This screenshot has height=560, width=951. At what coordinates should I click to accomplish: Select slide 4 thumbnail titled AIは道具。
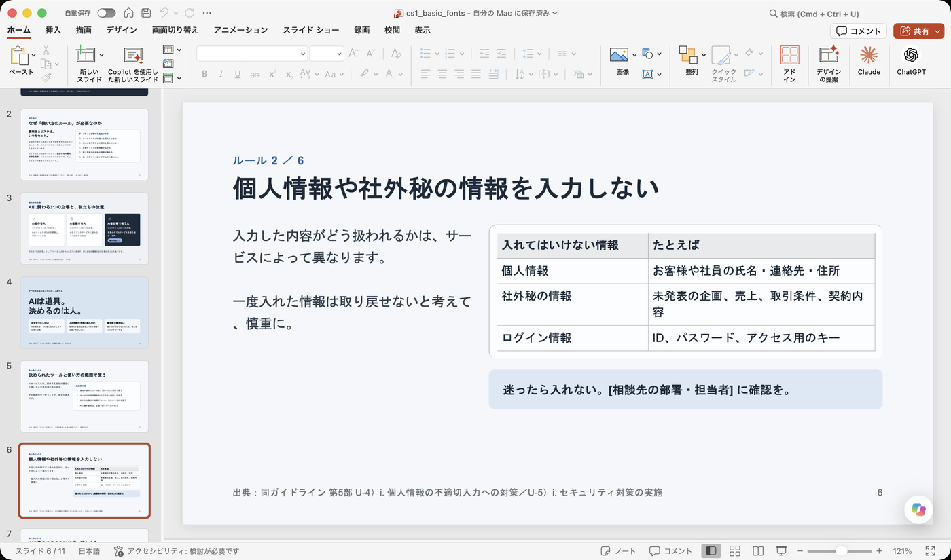click(x=84, y=312)
